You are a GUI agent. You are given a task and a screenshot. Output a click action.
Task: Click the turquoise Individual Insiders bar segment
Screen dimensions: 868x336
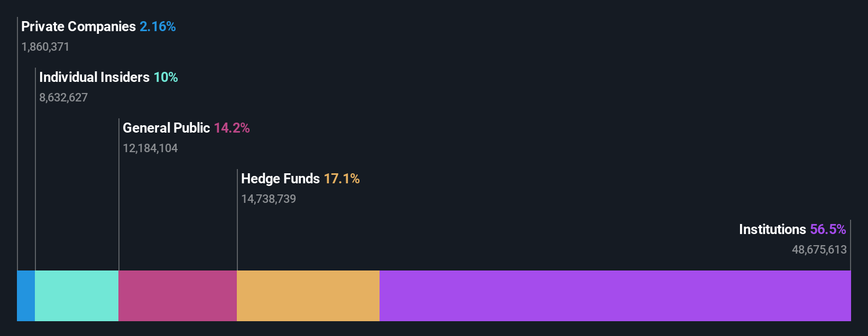pos(77,296)
